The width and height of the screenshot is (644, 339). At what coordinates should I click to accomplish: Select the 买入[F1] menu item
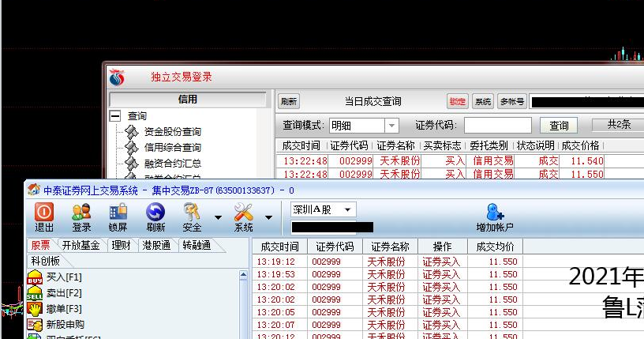[x=64, y=277]
